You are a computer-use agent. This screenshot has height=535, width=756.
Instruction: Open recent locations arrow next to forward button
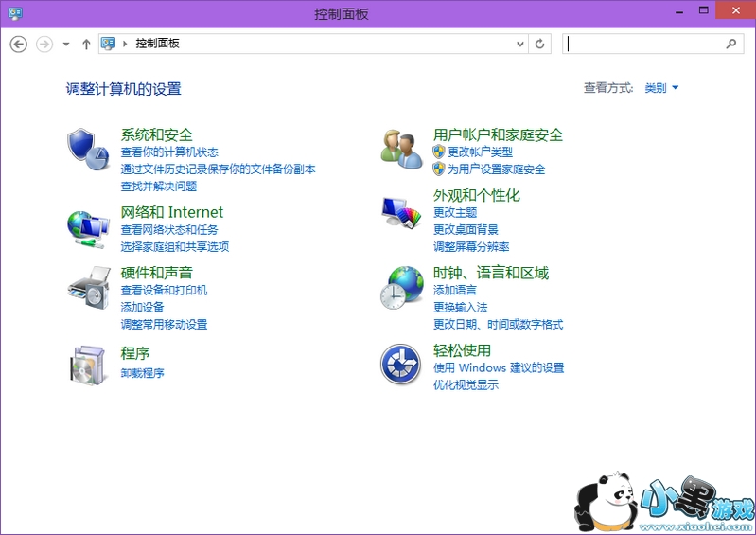(x=66, y=44)
